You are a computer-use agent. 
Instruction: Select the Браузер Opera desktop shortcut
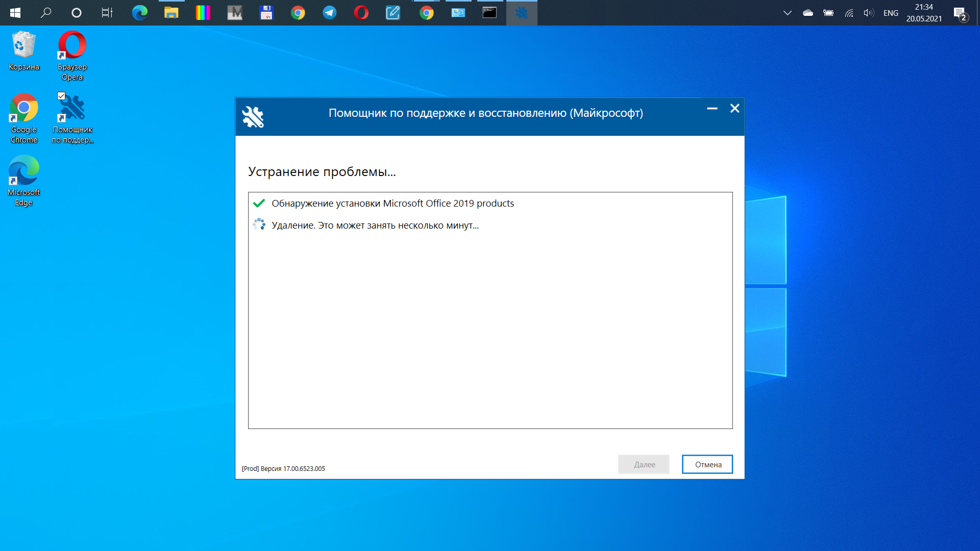click(72, 56)
